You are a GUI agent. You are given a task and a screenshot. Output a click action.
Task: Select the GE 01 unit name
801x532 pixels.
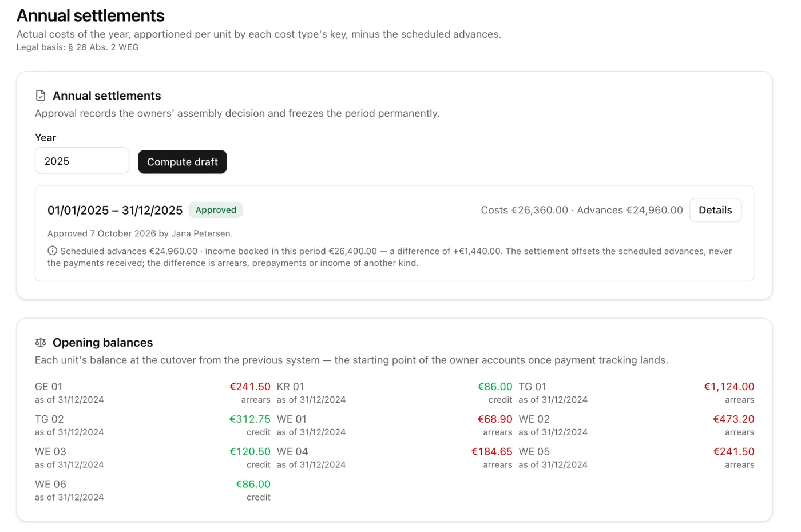49,387
